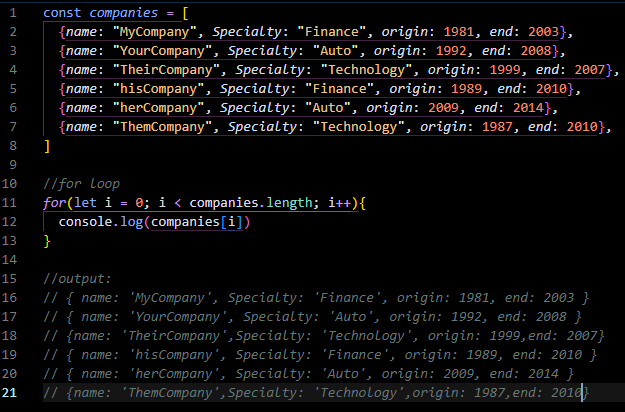
Task: Click 'herCompany' in the line 20 comment
Action: click(174, 374)
